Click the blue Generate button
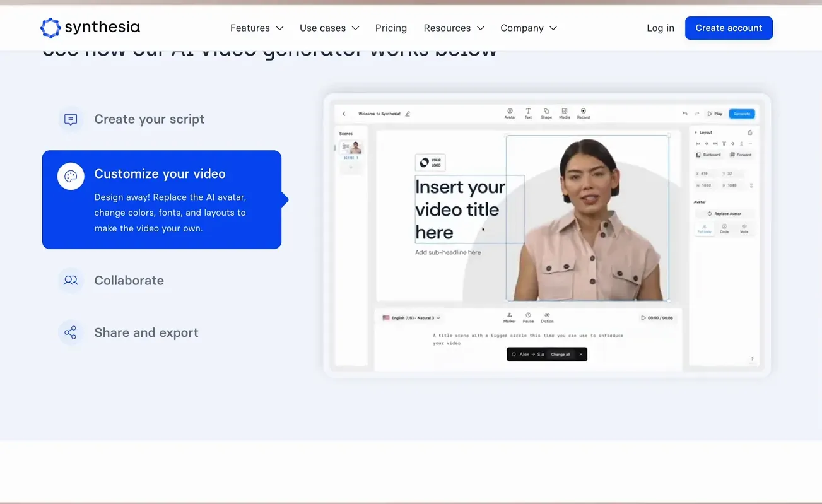822x504 pixels. (x=742, y=114)
